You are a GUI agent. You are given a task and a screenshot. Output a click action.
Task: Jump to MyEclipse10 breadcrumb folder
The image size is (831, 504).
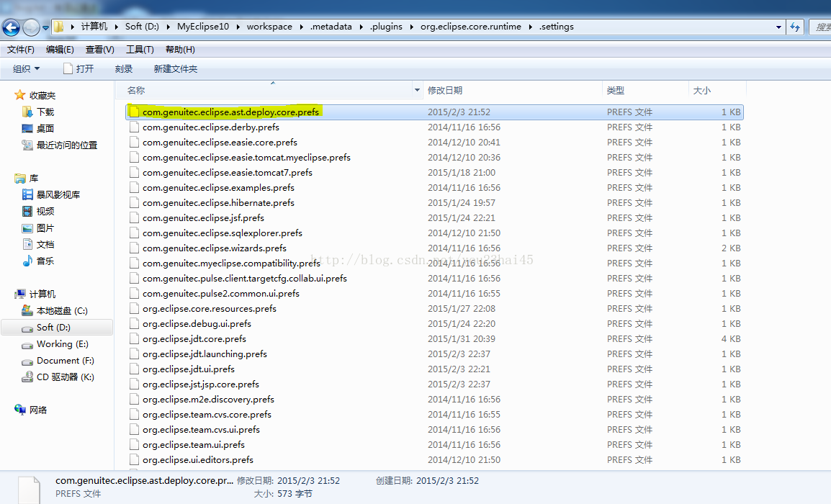tap(203, 27)
